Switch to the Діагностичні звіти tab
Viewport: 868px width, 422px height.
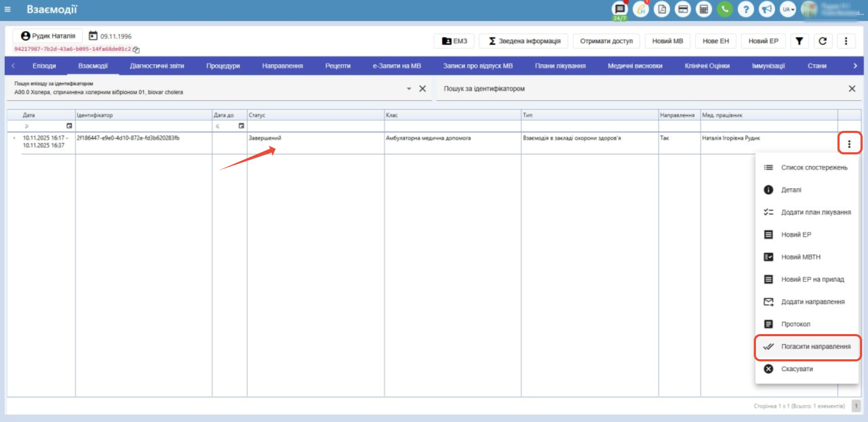[157, 66]
